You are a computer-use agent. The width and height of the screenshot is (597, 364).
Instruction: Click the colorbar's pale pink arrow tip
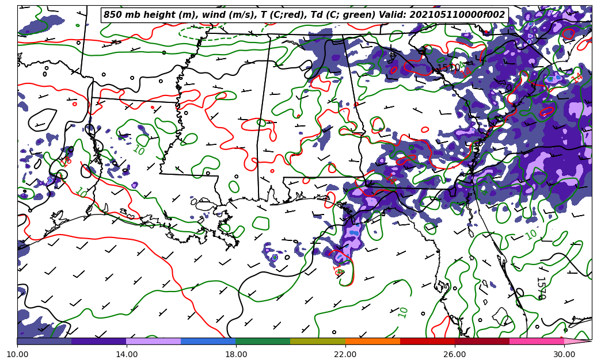(x=578, y=341)
